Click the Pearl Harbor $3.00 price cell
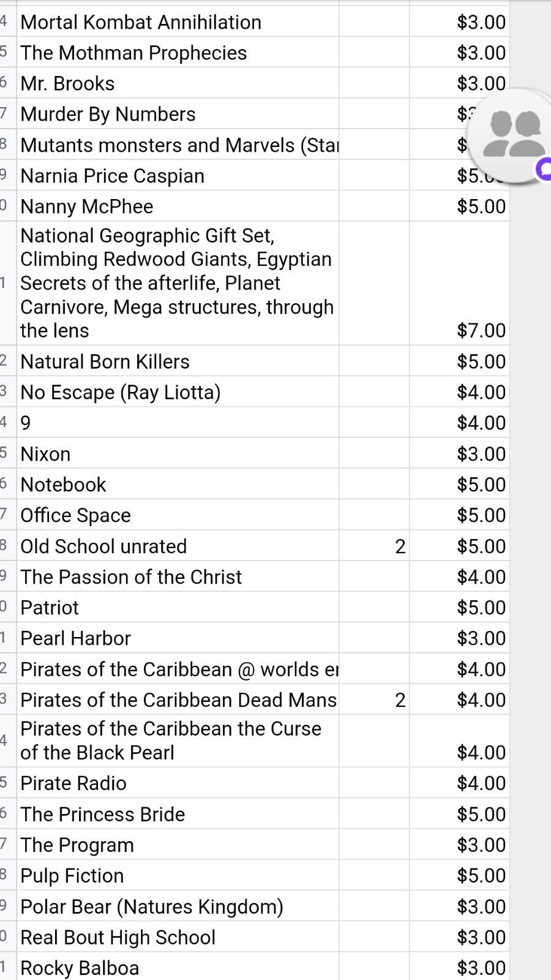Screen dimensions: 551x980 tap(459, 638)
